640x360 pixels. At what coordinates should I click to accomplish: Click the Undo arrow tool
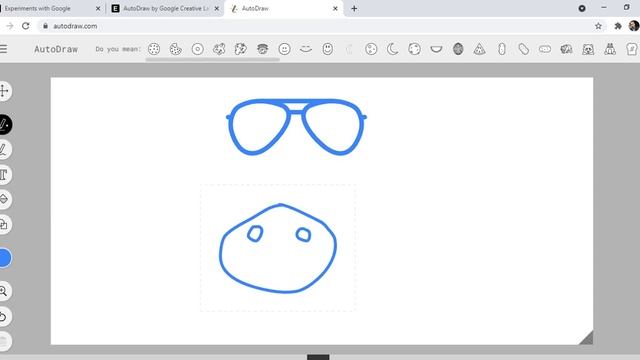(4, 316)
